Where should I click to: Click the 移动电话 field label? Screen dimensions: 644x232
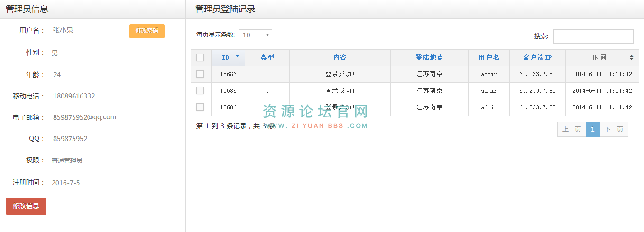click(28, 96)
